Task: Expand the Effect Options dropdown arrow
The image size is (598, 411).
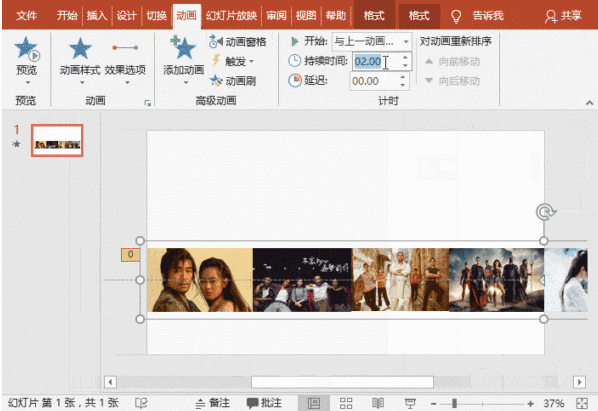Action: coord(127,83)
